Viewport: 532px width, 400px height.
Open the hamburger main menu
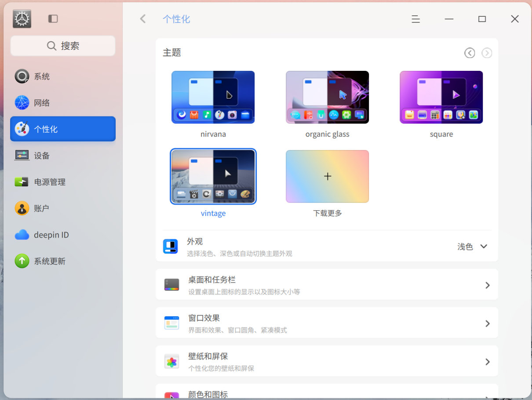[415, 19]
